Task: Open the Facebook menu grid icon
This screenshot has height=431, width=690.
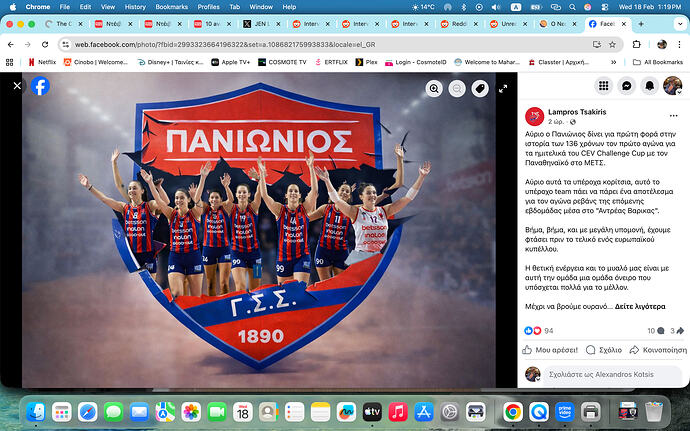Action: [x=604, y=85]
